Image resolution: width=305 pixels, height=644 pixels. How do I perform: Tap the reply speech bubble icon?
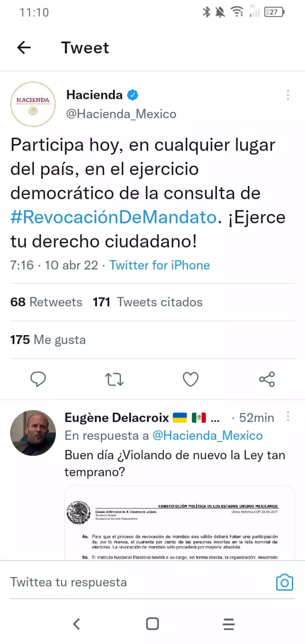click(38, 379)
